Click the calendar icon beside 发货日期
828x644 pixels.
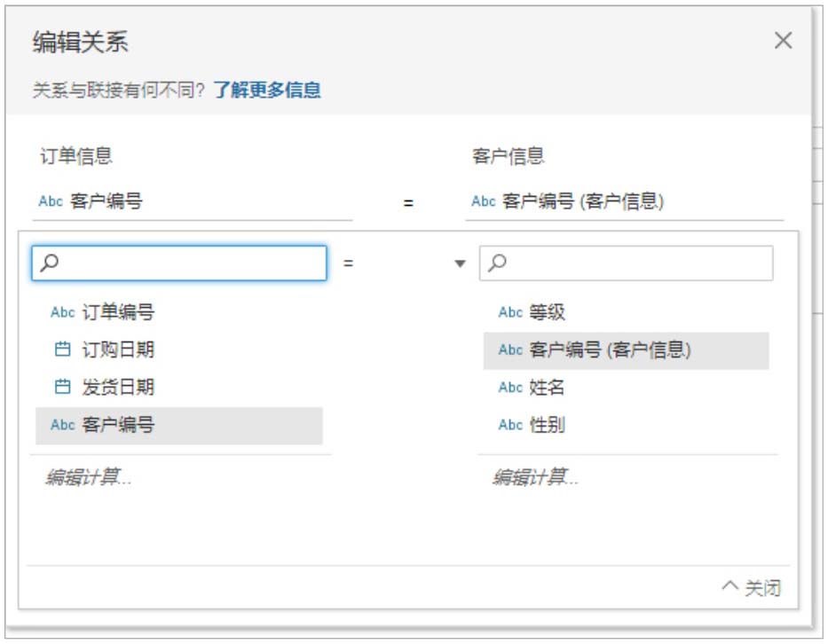pos(61,387)
